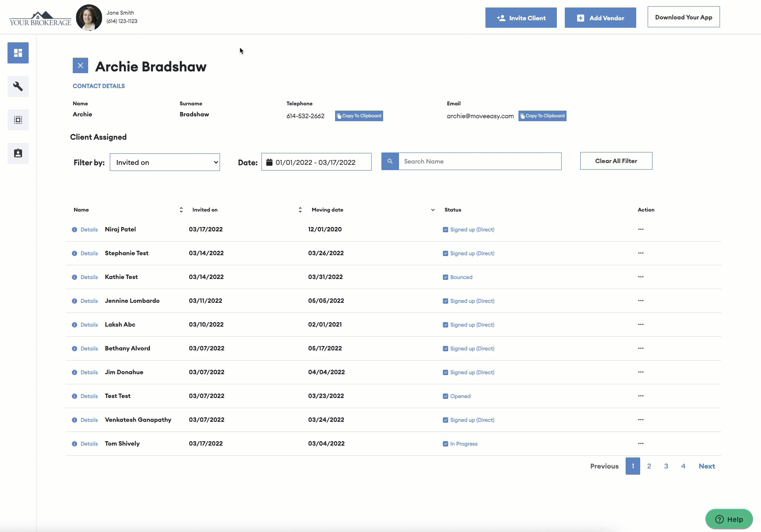Screen dimensions: 761x532
Task: Click info icon beside Kathie Test
Action: 75,277
